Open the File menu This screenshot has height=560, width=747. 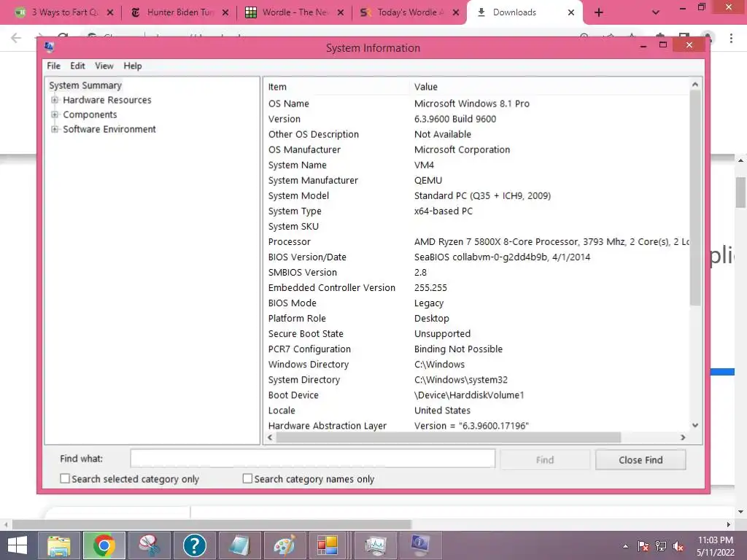tap(53, 66)
